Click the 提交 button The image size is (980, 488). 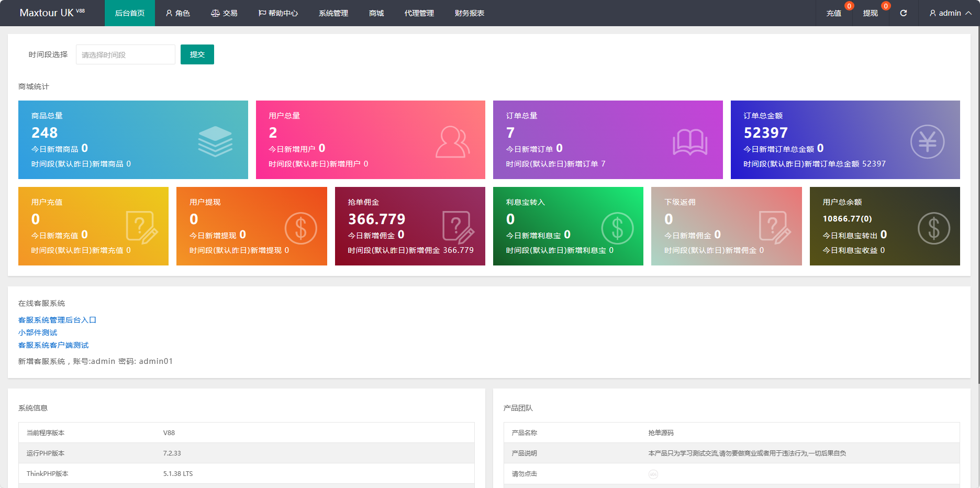(197, 54)
